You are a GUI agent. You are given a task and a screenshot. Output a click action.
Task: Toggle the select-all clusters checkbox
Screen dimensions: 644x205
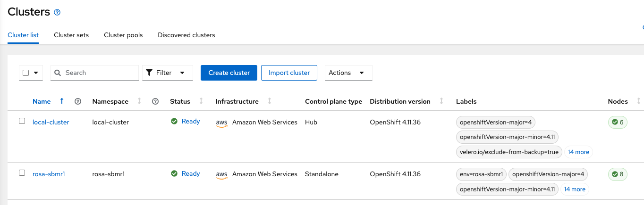tap(26, 73)
